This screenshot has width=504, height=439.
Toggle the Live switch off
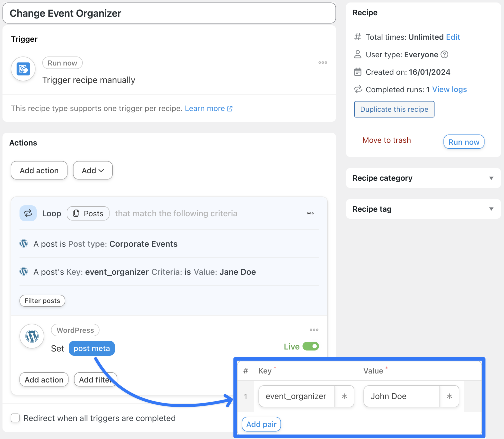[311, 346]
